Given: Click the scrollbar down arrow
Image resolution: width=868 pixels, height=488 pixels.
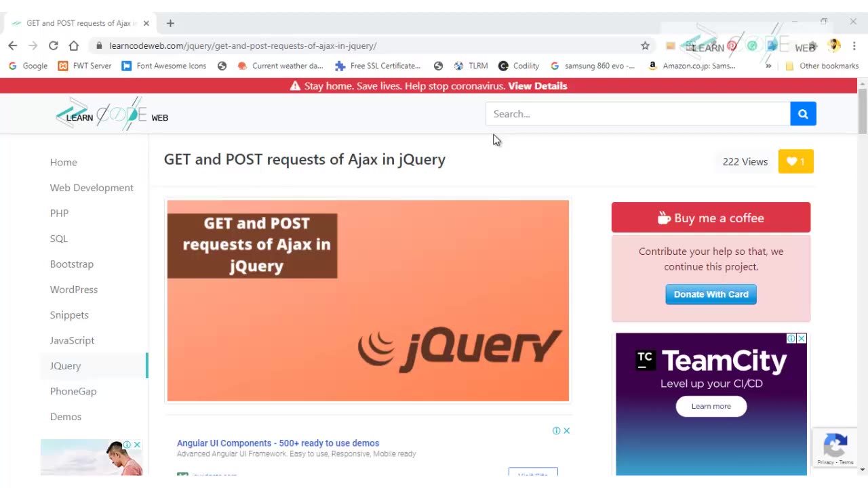Looking at the screenshot, I should point(863,470).
